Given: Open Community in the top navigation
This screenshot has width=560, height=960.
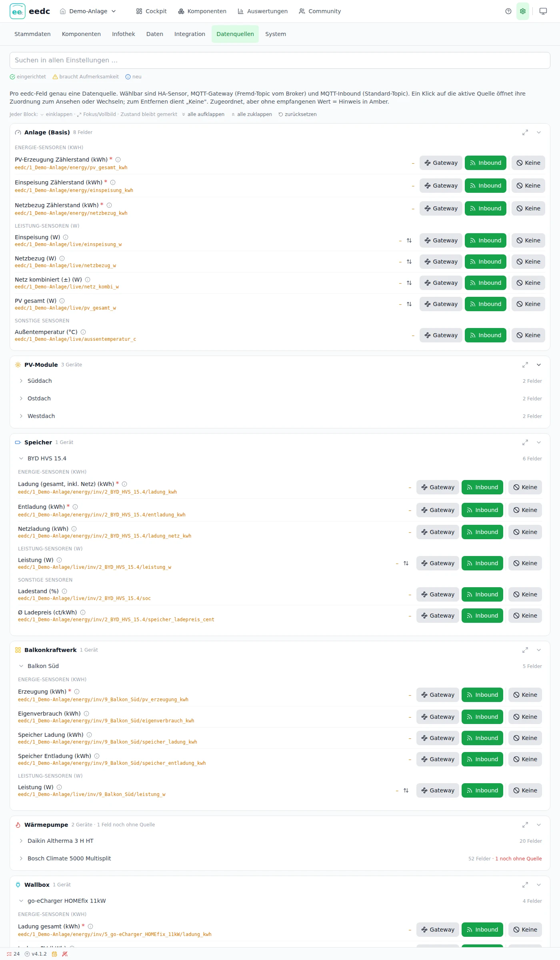Looking at the screenshot, I should click(320, 11).
